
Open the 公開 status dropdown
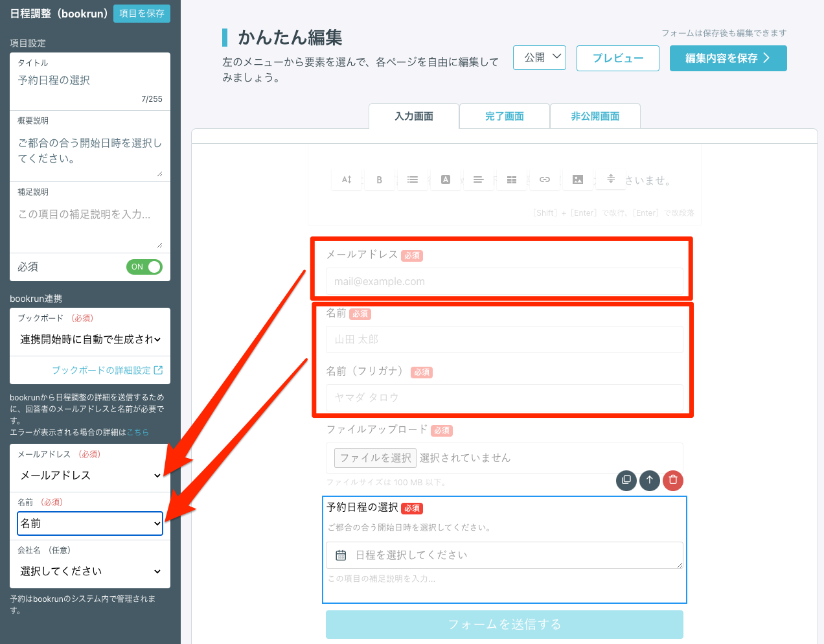[540, 58]
